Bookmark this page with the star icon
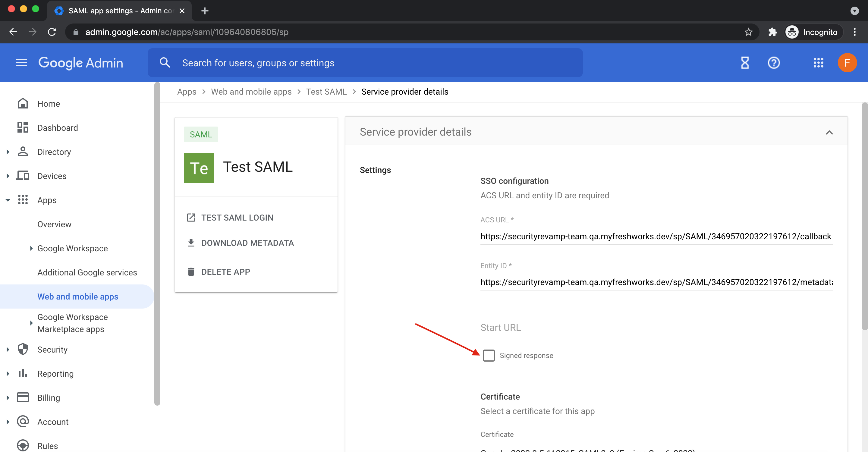This screenshot has height=452, width=868. click(748, 32)
